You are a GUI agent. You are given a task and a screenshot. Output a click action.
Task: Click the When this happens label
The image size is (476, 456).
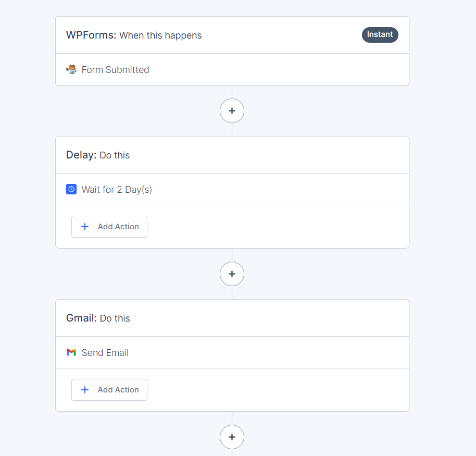click(160, 35)
